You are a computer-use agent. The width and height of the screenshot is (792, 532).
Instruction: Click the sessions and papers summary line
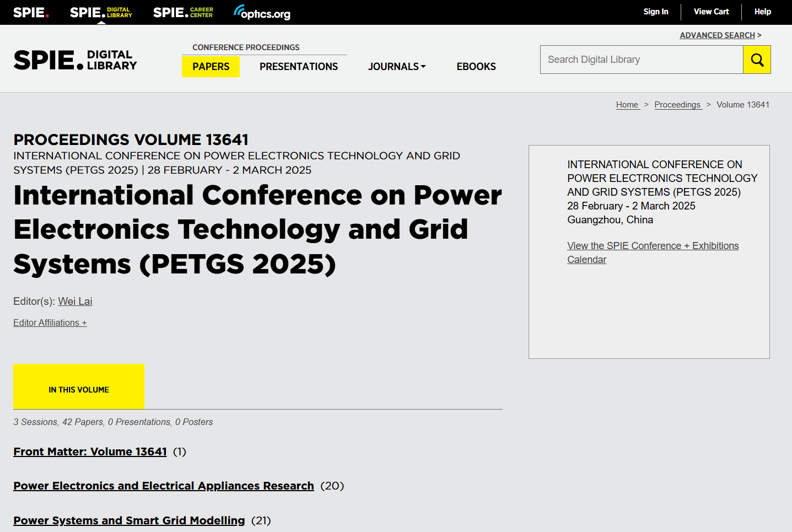pyautogui.click(x=113, y=422)
